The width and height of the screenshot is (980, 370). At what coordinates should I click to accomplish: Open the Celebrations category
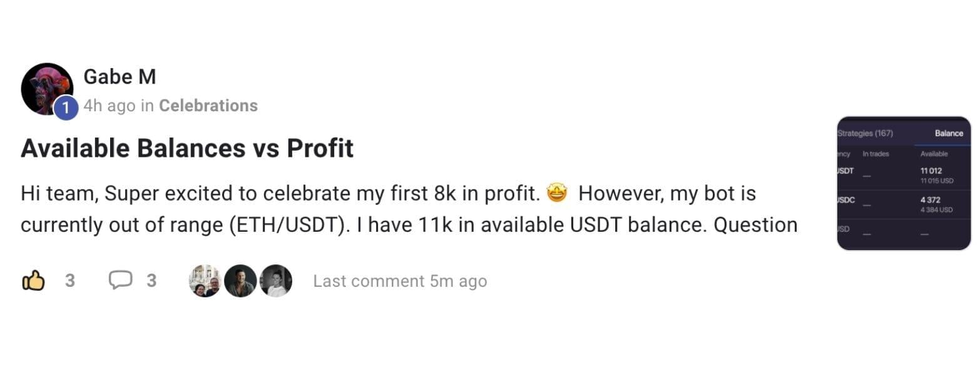pyautogui.click(x=208, y=106)
